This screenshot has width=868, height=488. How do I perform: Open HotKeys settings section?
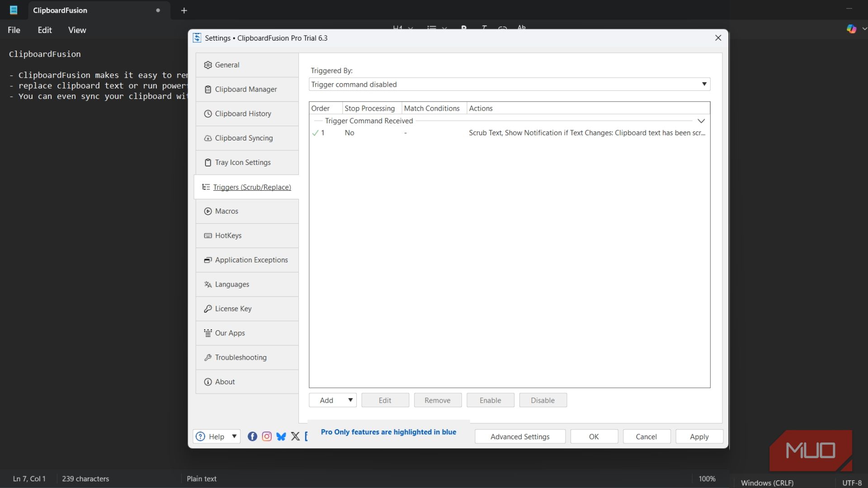[247, 236]
